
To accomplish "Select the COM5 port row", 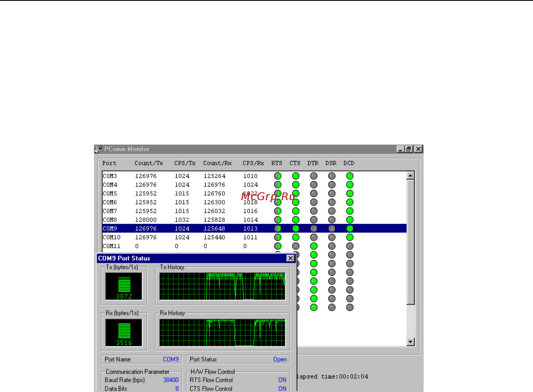I will (254, 194).
